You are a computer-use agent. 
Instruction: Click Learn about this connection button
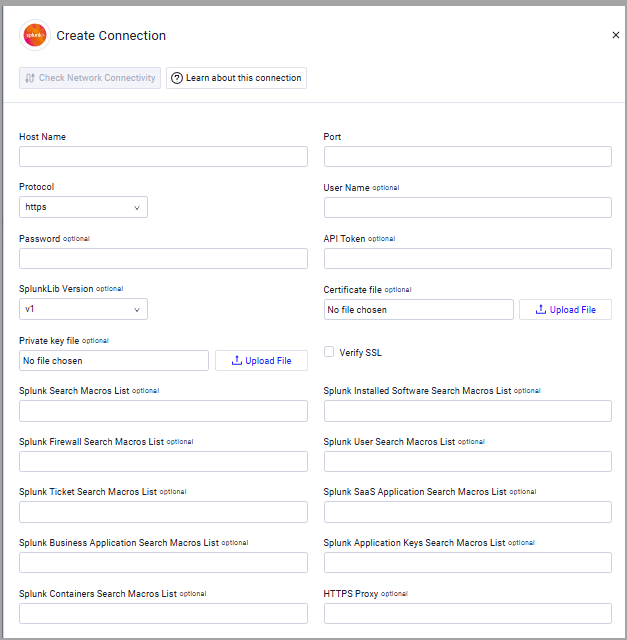click(x=236, y=78)
